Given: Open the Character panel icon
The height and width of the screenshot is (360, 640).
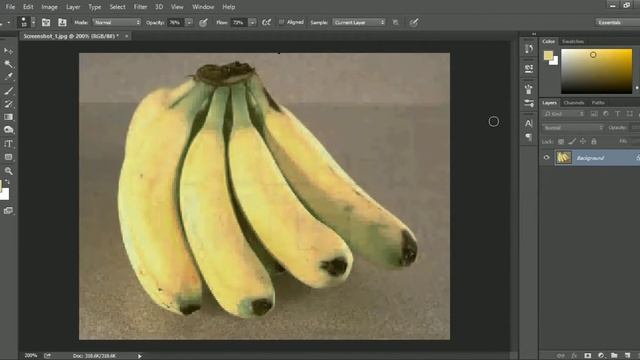Looking at the screenshot, I should [529, 123].
